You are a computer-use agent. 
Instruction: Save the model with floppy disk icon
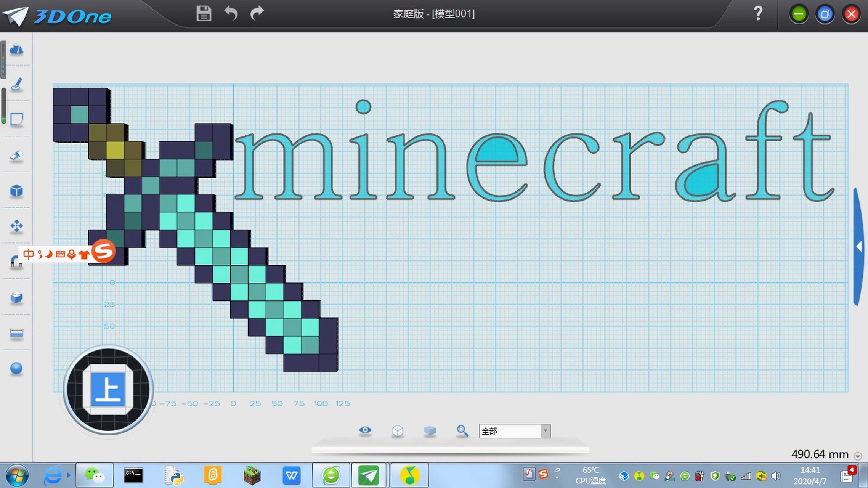coord(204,13)
